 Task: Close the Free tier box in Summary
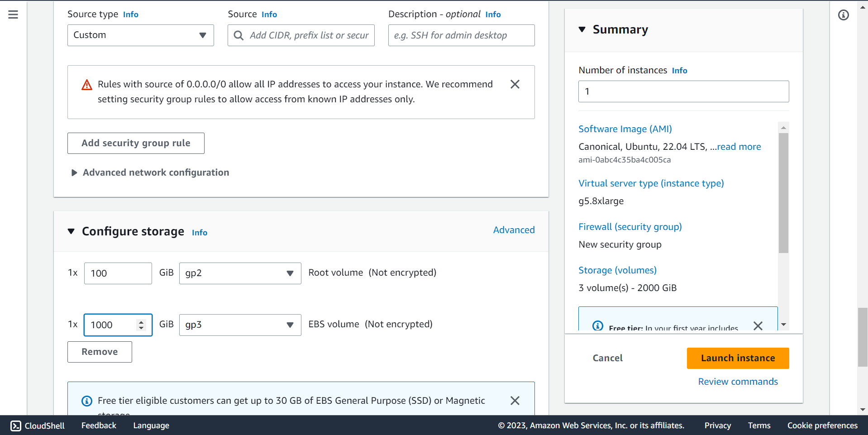(758, 325)
